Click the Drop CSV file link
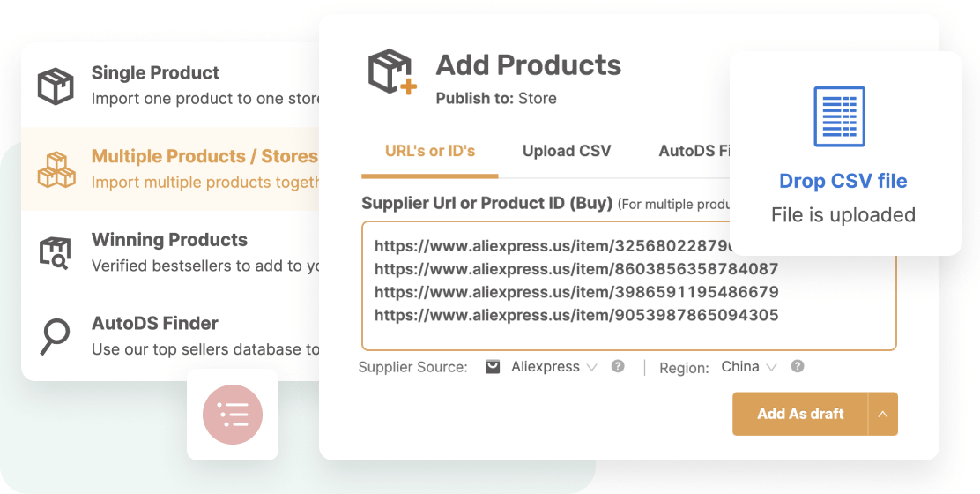The image size is (980, 494). point(843,181)
